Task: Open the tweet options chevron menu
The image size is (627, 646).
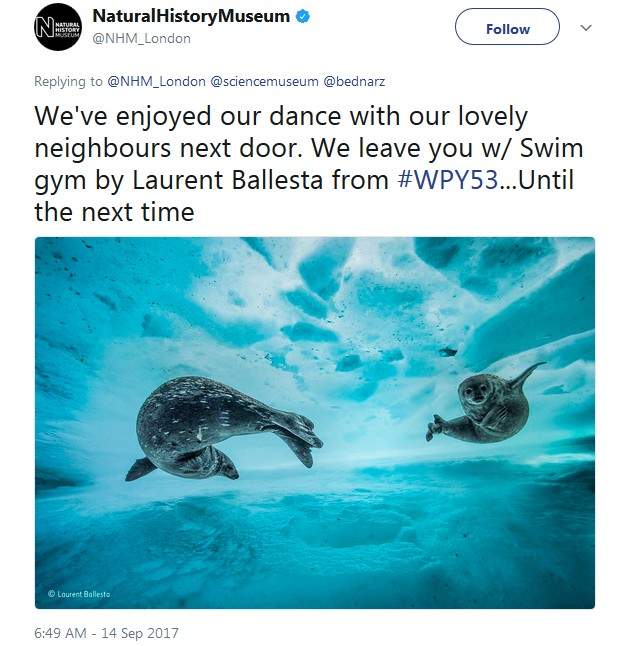Action: pyautogui.click(x=586, y=28)
